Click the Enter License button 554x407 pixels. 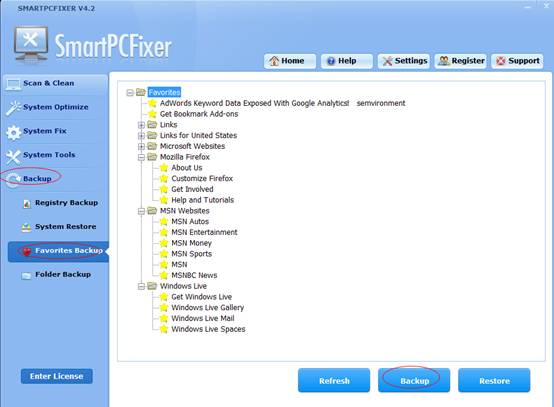tap(57, 376)
